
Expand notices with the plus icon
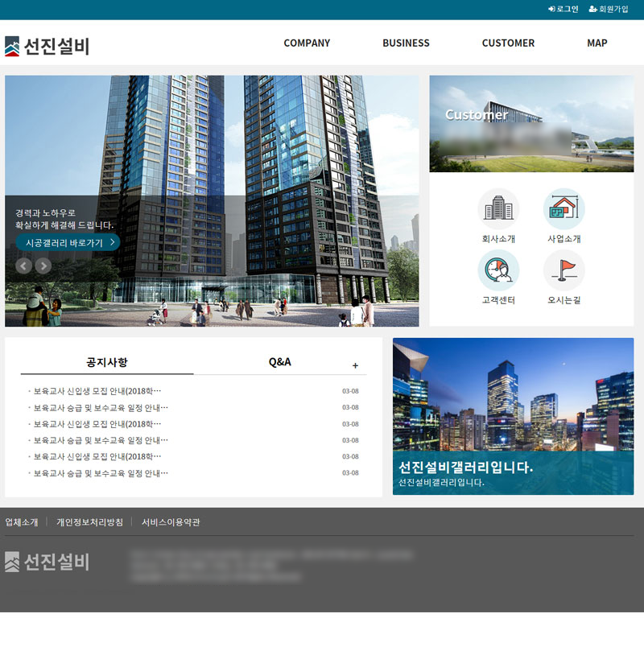[355, 366]
